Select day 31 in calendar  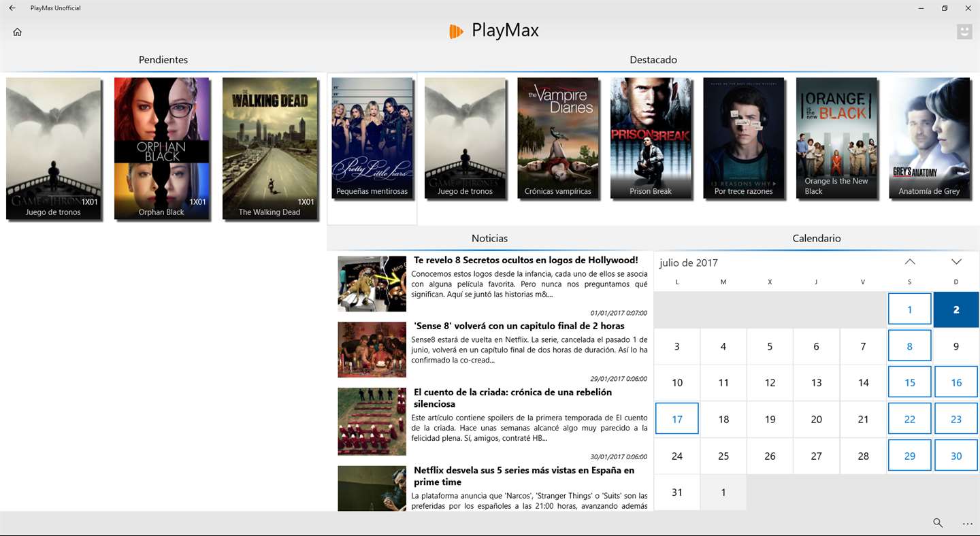(677, 492)
